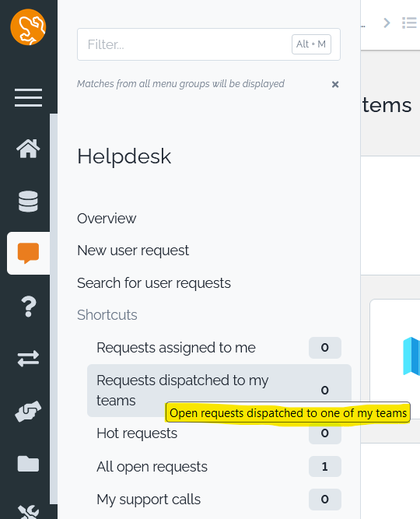Dismiss the 'Matches from all menu groups' hint
The height and width of the screenshot is (519, 420).
pyautogui.click(x=335, y=84)
